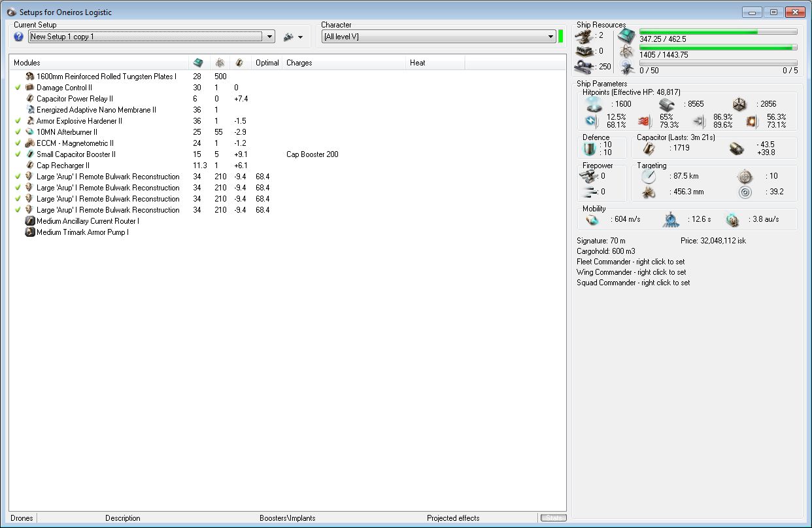Click the shield hitpoints icon
The width and height of the screenshot is (812, 528).
[x=594, y=104]
